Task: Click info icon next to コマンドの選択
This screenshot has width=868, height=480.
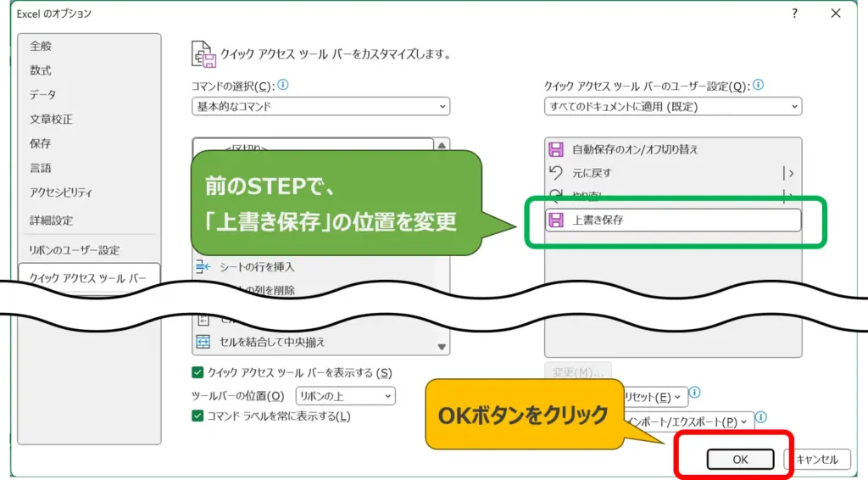Action: click(x=283, y=85)
